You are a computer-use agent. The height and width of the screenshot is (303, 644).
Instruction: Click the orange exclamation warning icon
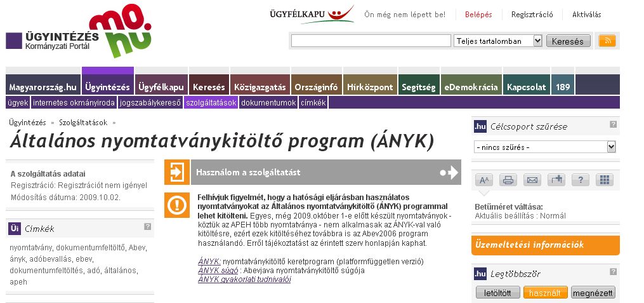[x=177, y=205]
